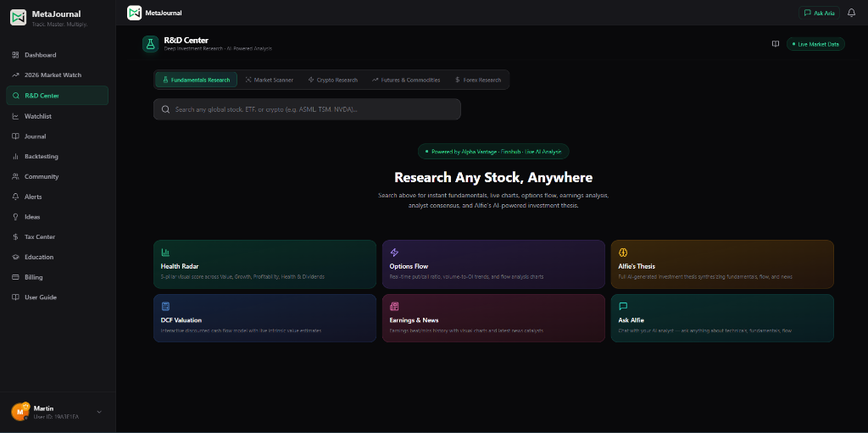Screen dimensions: 868x433
Task: Click the Research Any Stock, Anywhere heading
Action: [x=493, y=178]
